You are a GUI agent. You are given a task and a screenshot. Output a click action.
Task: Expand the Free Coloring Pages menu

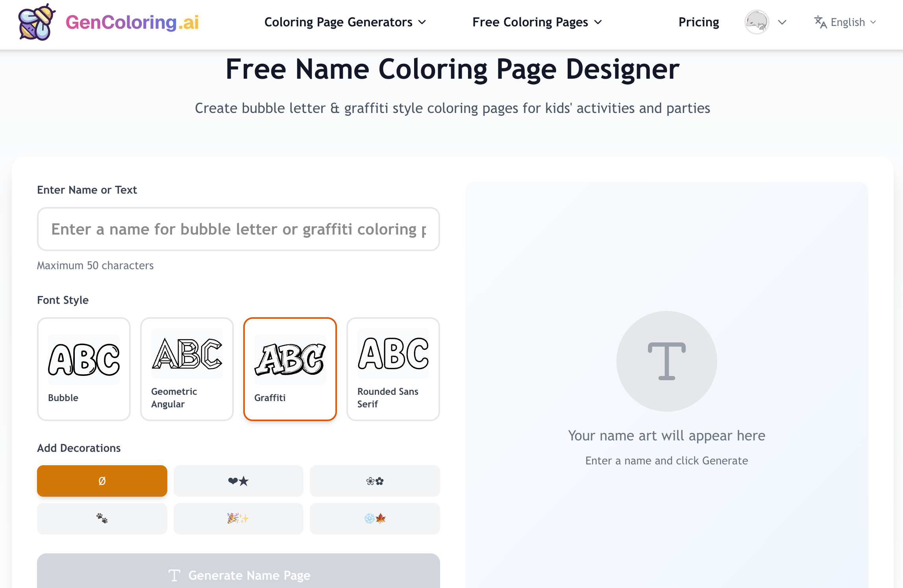(537, 22)
